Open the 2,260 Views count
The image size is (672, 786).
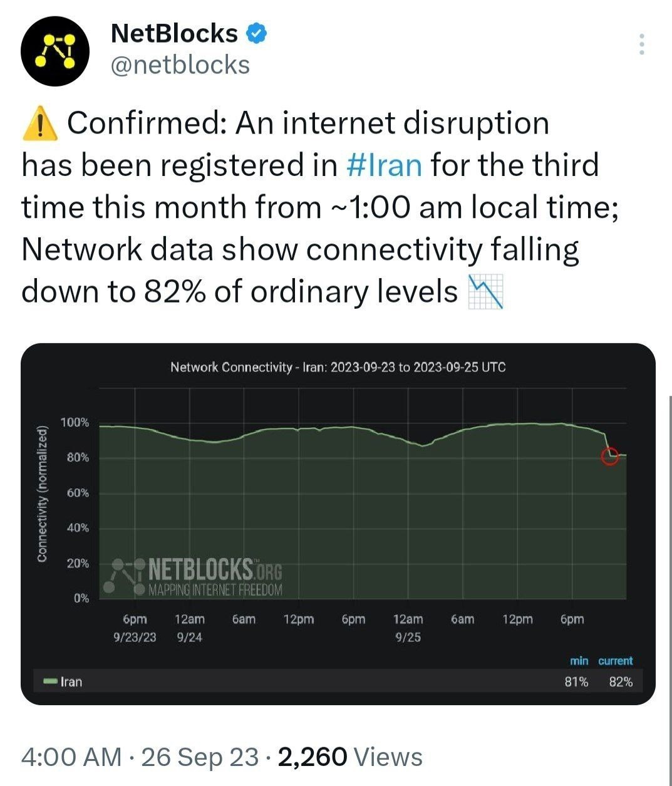[x=349, y=757]
